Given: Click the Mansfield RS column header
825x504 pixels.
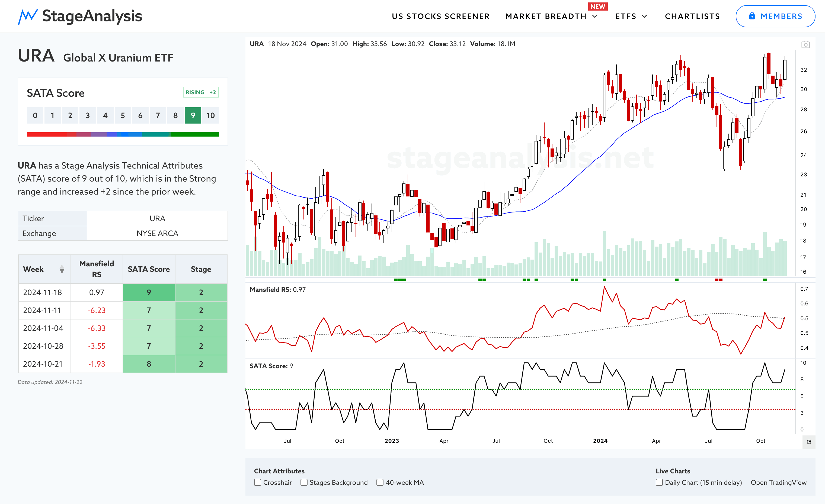Looking at the screenshot, I should click(x=97, y=269).
